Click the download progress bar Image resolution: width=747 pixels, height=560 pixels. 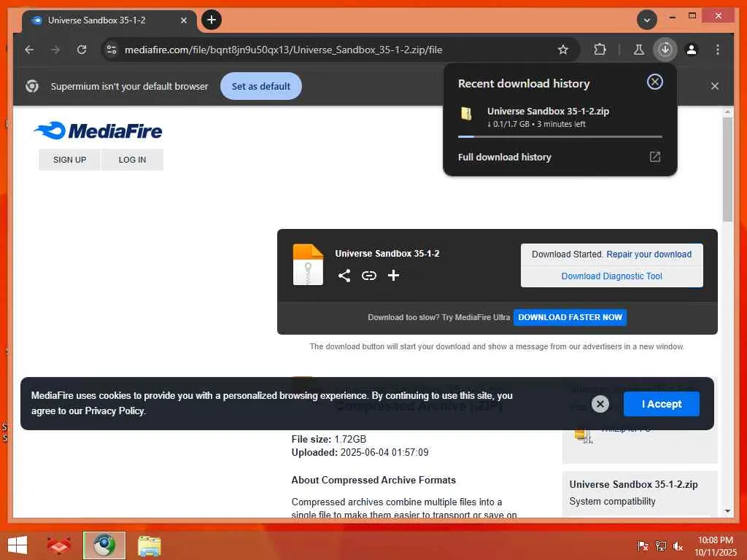point(560,136)
